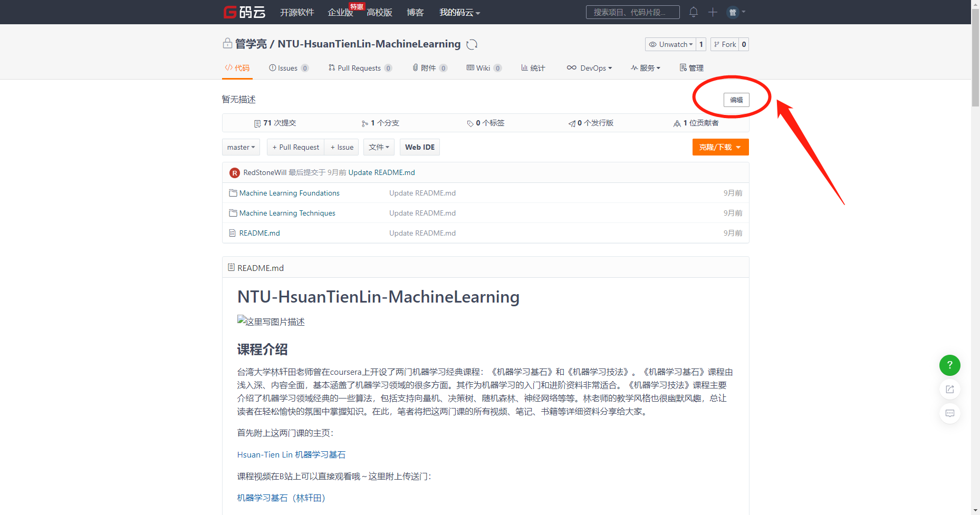This screenshot has width=980, height=515.
Task: Open the master branch selector
Action: (x=241, y=147)
